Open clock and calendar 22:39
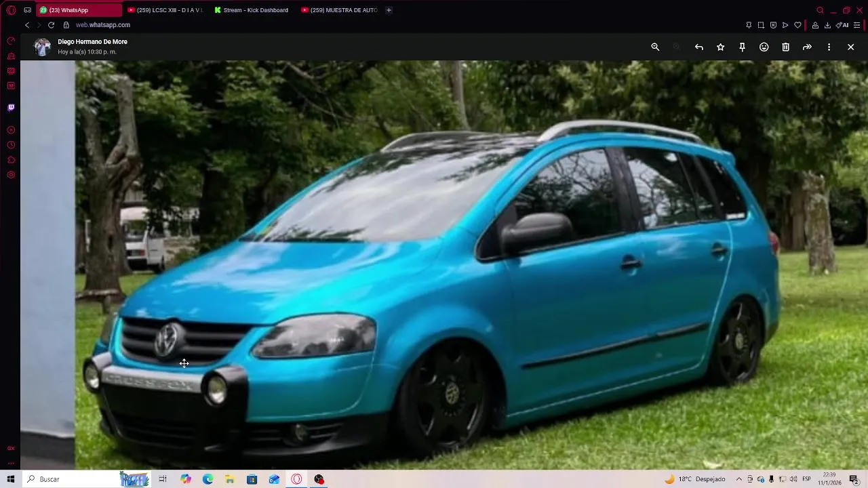The height and width of the screenshot is (488, 868). click(829, 479)
